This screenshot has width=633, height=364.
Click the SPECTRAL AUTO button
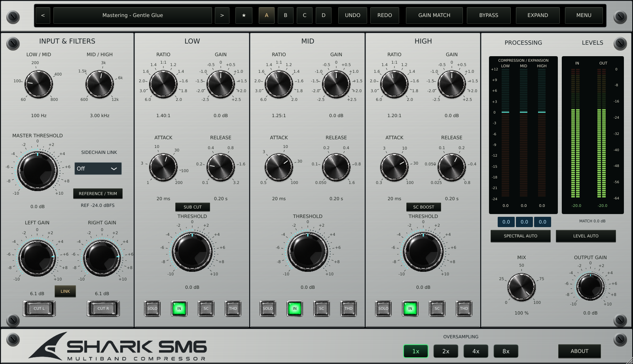521,236
